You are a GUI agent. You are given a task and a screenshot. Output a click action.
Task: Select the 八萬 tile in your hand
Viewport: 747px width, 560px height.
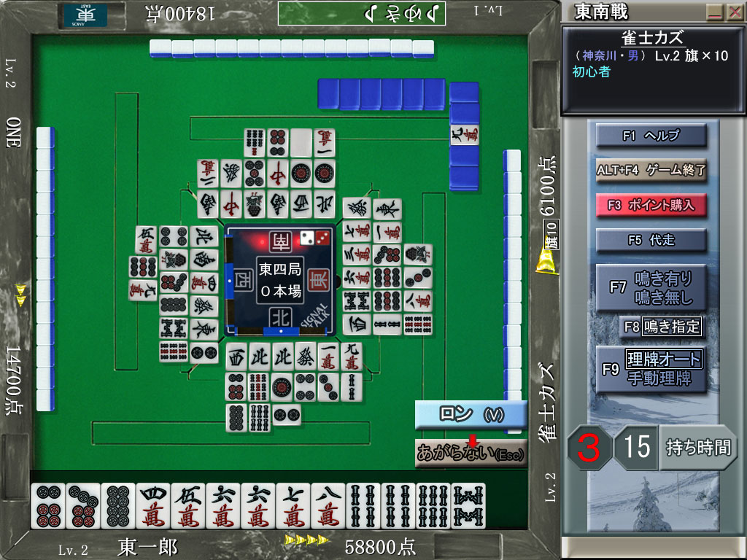click(x=328, y=505)
